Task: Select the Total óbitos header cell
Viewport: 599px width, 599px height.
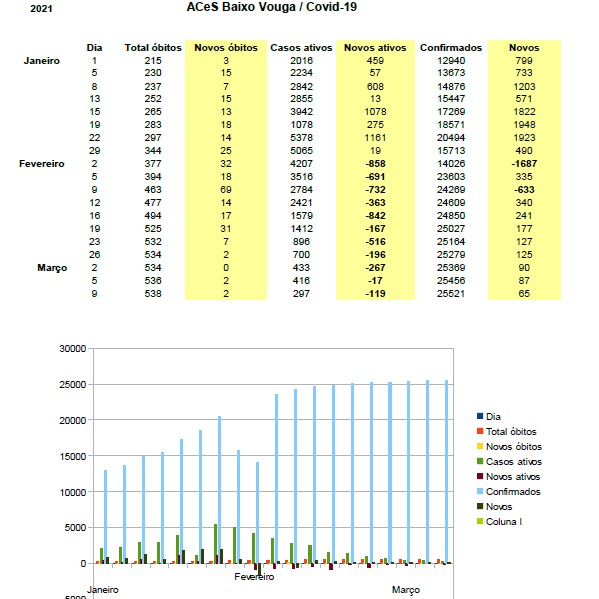Action: [x=153, y=48]
